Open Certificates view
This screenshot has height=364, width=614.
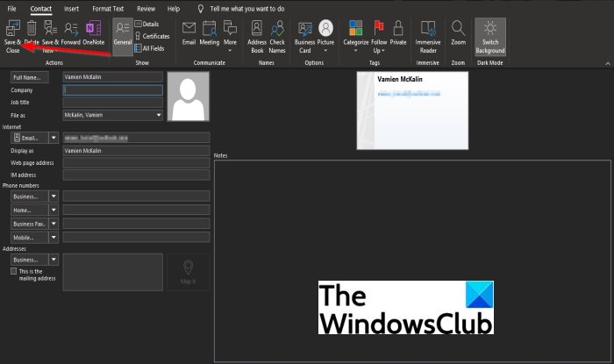click(152, 37)
